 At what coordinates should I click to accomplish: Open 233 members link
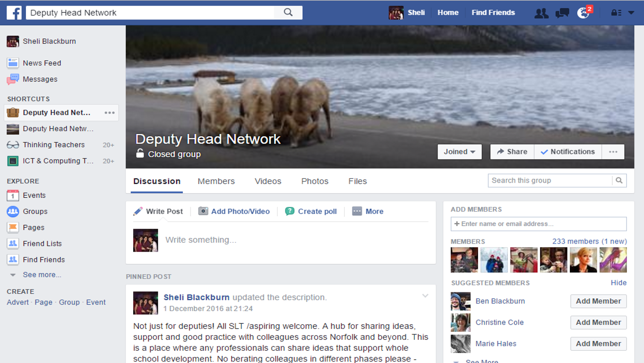tap(590, 241)
